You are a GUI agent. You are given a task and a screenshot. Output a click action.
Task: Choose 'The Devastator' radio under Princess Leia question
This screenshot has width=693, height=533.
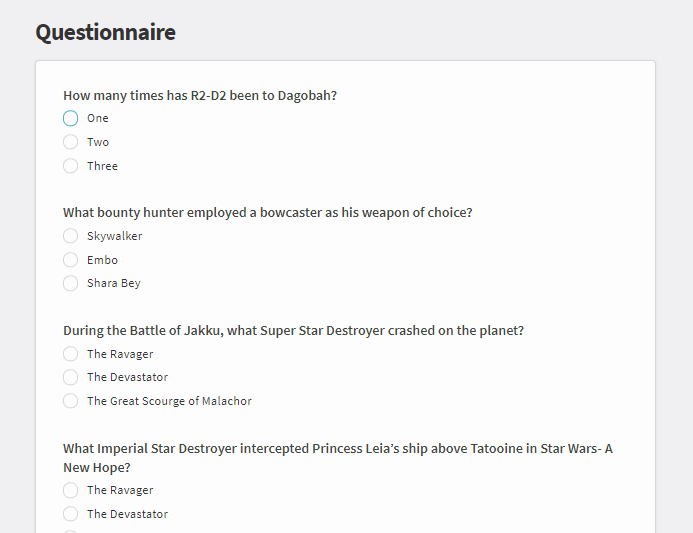[x=70, y=514]
